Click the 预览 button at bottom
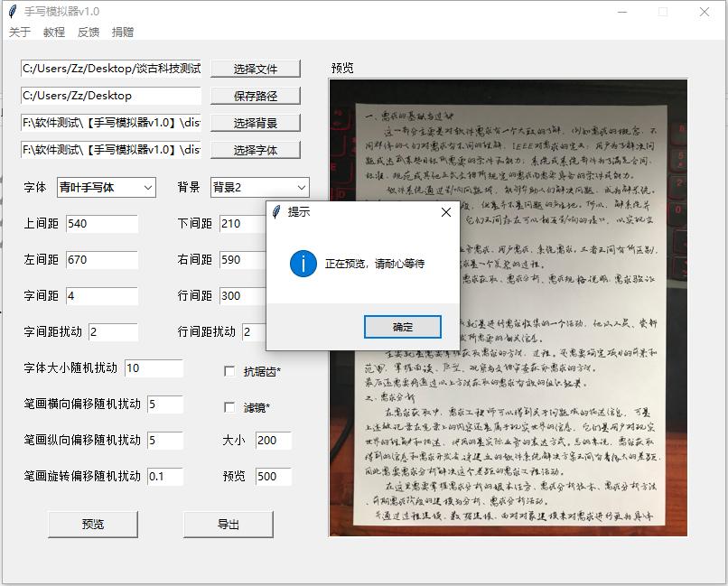Image resolution: width=728 pixels, height=586 pixels. click(93, 525)
